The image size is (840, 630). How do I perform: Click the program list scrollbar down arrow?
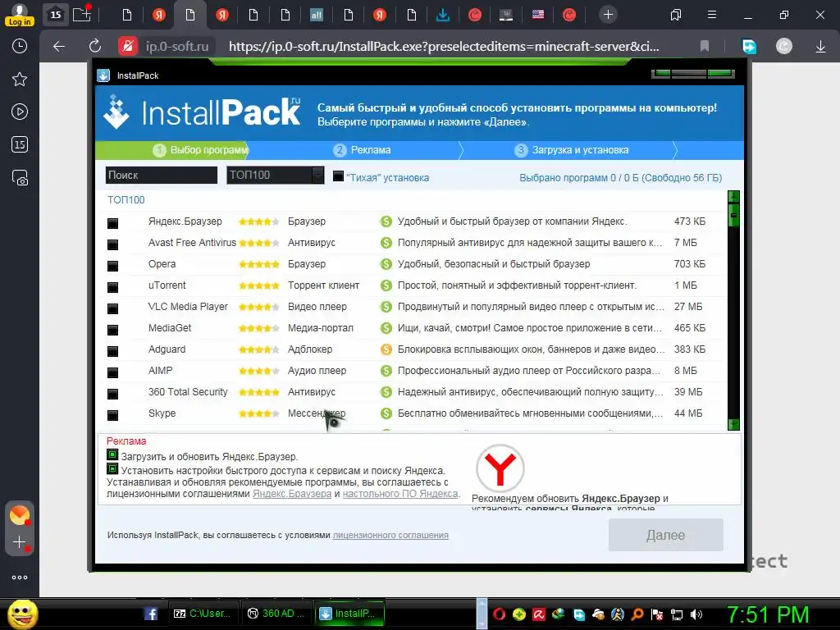tap(733, 424)
